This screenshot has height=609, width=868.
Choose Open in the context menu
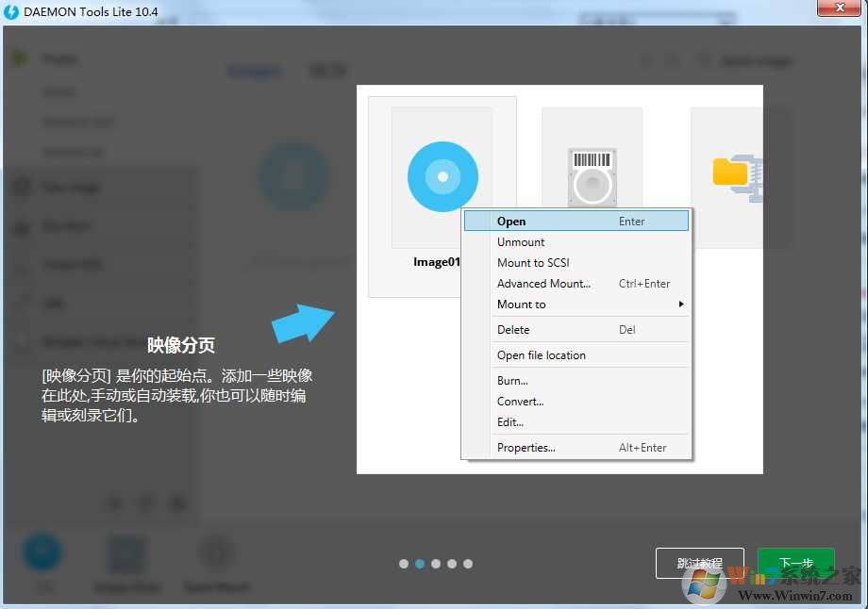click(511, 222)
